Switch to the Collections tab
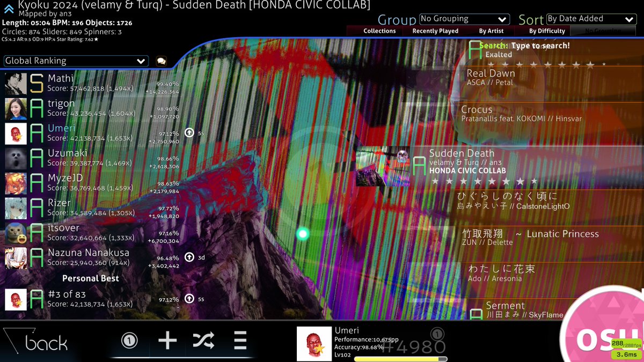The height and width of the screenshot is (362, 644). point(379,31)
